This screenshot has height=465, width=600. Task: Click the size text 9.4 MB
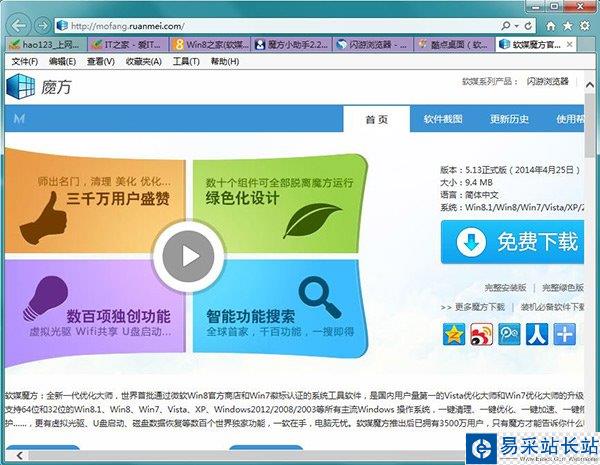(x=478, y=182)
